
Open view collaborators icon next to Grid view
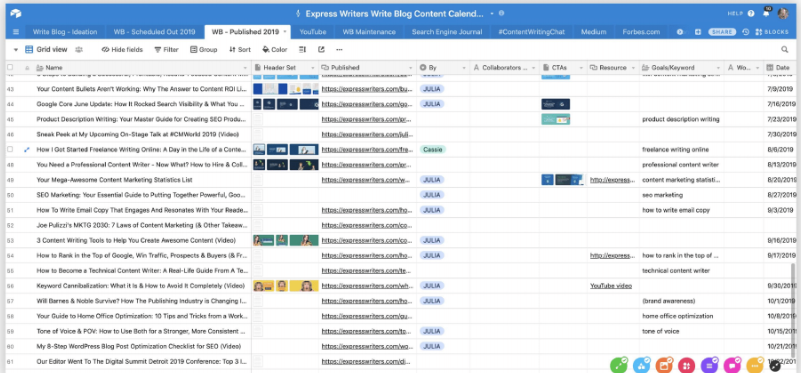tap(79, 50)
